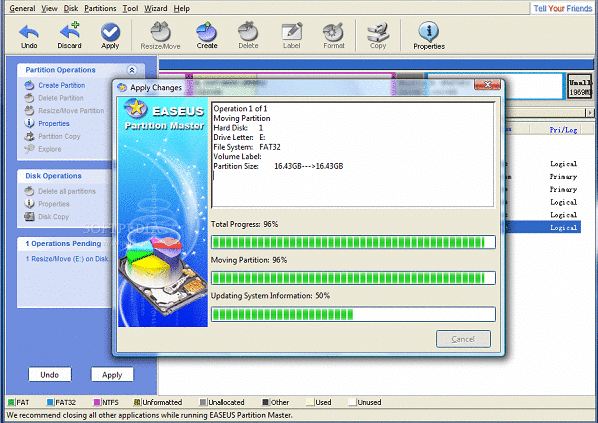Click the Partition Operations Properties info icon
Image resolution: width=598 pixels, height=423 pixels.
point(29,123)
